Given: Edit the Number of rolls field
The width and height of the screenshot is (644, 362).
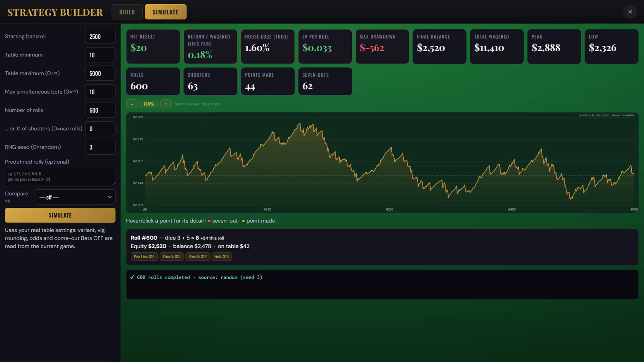Looking at the screenshot, I should (x=100, y=110).
